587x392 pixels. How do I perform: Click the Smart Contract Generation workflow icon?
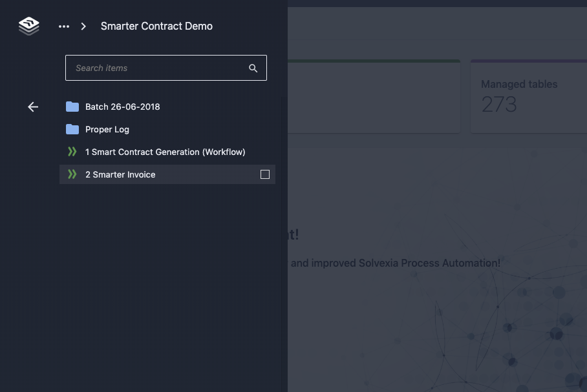(x=72, y=152)
